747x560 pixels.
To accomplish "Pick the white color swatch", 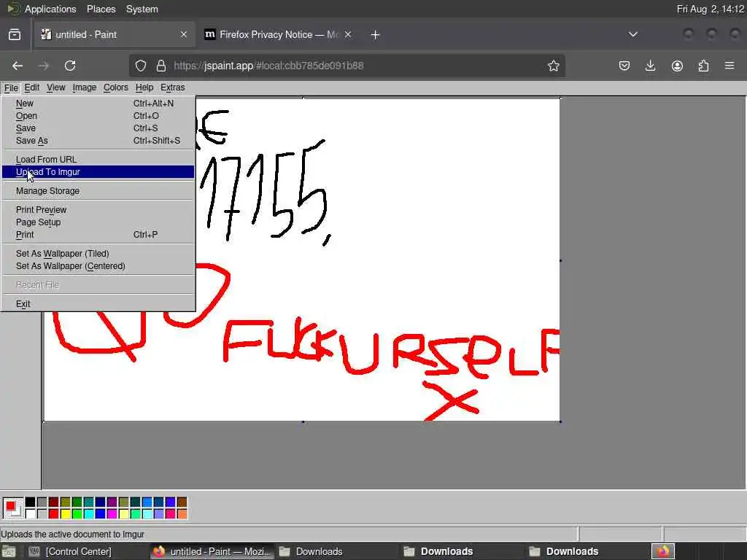I will point(30,514).
